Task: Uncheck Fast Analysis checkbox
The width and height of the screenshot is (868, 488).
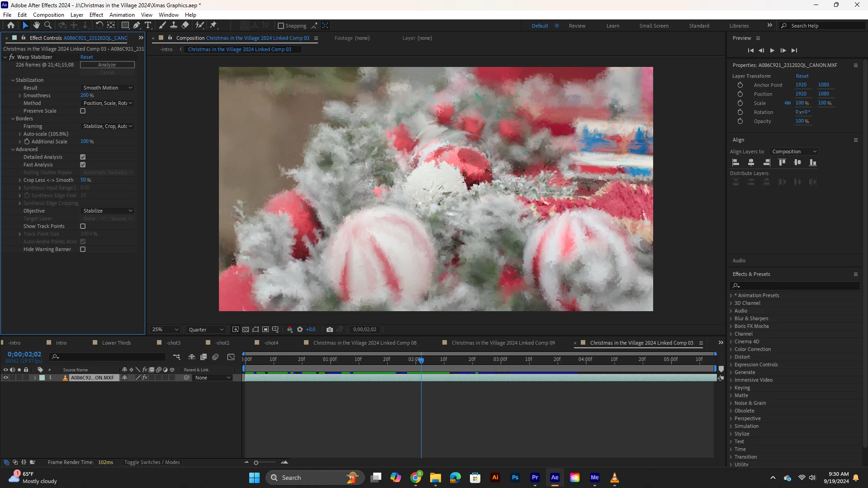Action: click(x=83, y=165)
